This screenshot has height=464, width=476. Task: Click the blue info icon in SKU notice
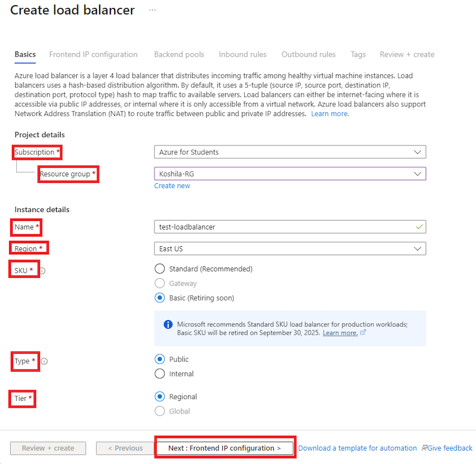click(167, 325)
